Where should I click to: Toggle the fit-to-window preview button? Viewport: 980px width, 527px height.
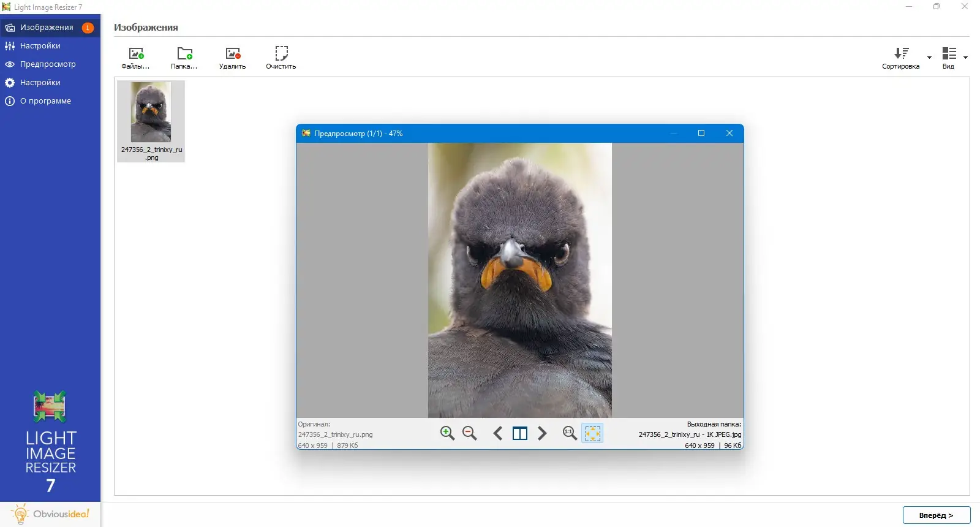click(592, 433)
